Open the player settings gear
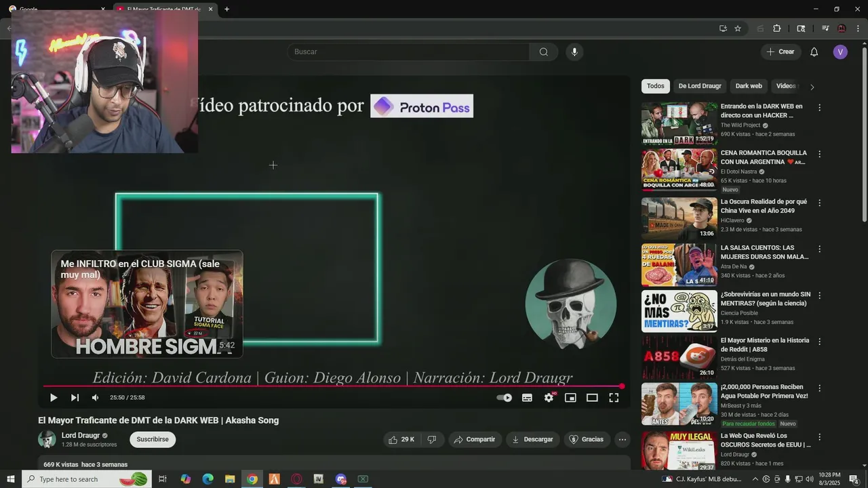This screenshot has height=488, width=868. click(x=549, y=398)
